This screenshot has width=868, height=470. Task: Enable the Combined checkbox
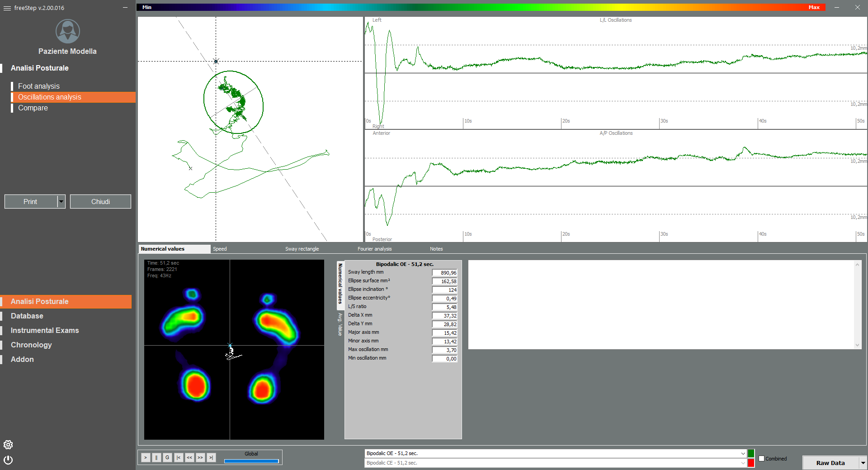click(761, 459)
